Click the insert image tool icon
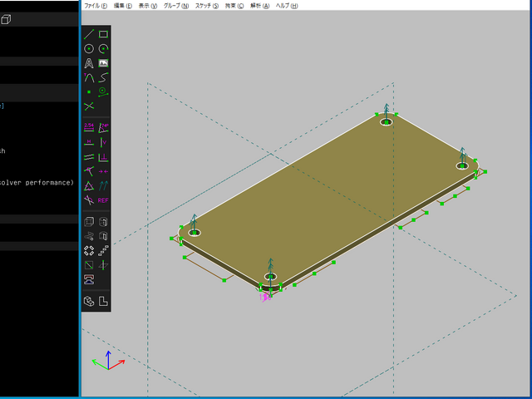The image size is (532, 399). (103, 63)
